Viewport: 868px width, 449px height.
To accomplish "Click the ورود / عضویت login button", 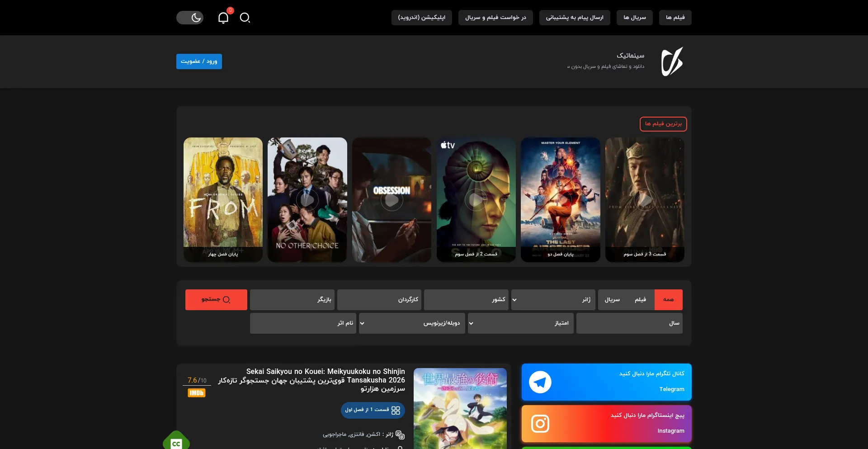I will pyautogui.click(x=199, y=61).
